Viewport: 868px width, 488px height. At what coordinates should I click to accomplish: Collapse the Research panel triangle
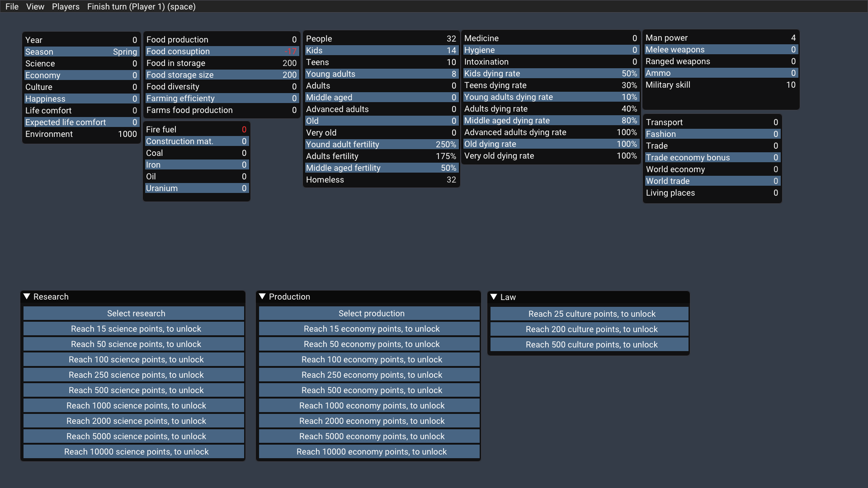pyautogui.click(x=27, y=296)
